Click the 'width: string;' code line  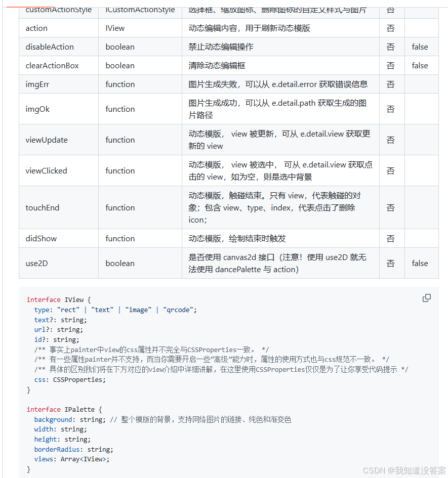click(60, 429)
